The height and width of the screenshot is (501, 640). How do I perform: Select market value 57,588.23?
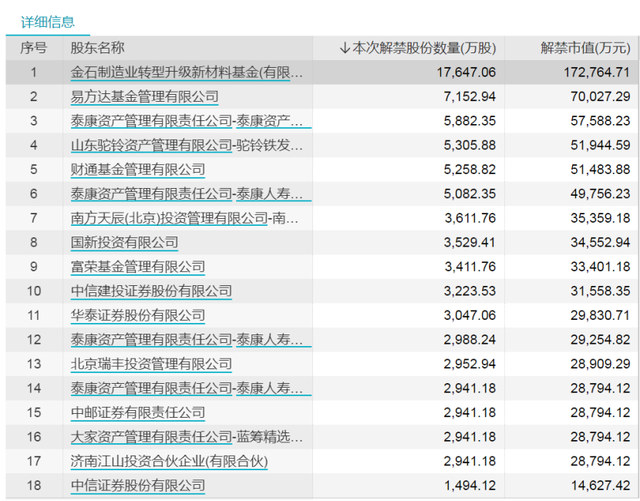[x=600, y=121]
